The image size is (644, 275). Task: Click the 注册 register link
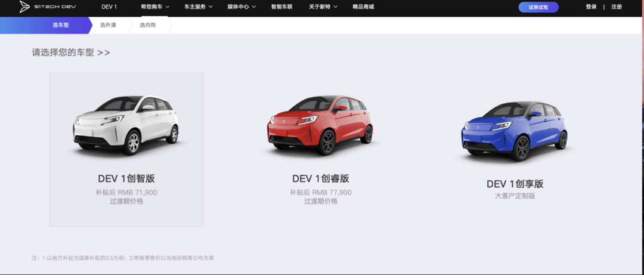pyautogui.click(x=617, y=7)
